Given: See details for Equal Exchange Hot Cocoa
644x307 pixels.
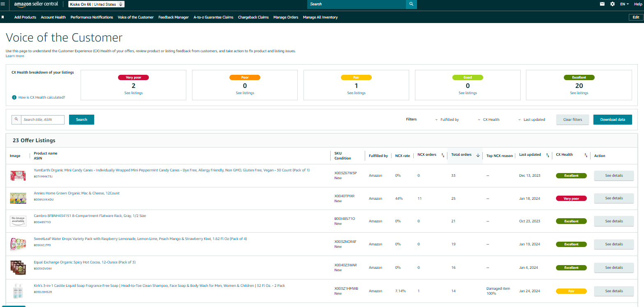Looking at the screenshot, I should coord(614,268).
